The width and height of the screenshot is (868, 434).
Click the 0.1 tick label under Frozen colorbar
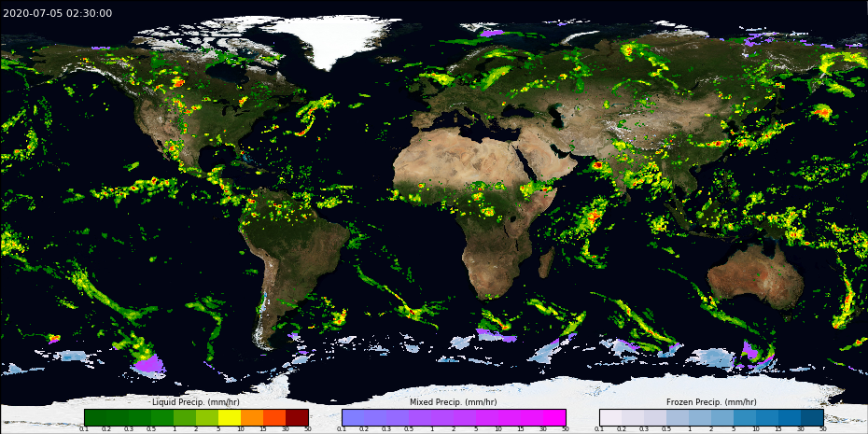(x=599, y=429)
